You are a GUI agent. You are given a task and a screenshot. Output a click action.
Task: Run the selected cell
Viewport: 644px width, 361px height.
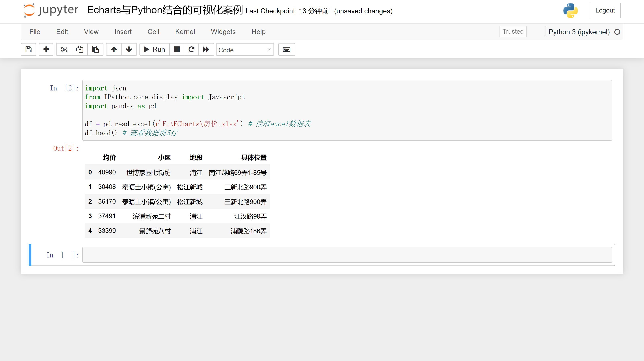(154, 49)
